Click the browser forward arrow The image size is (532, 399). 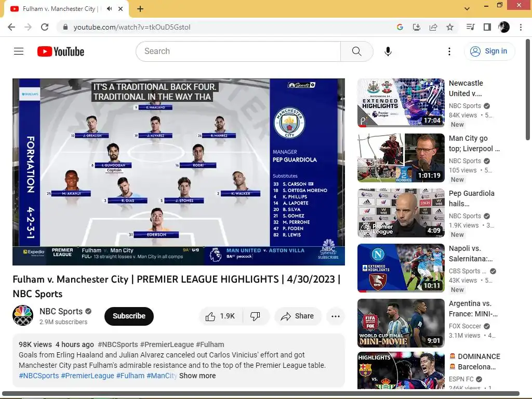point(28,27)
